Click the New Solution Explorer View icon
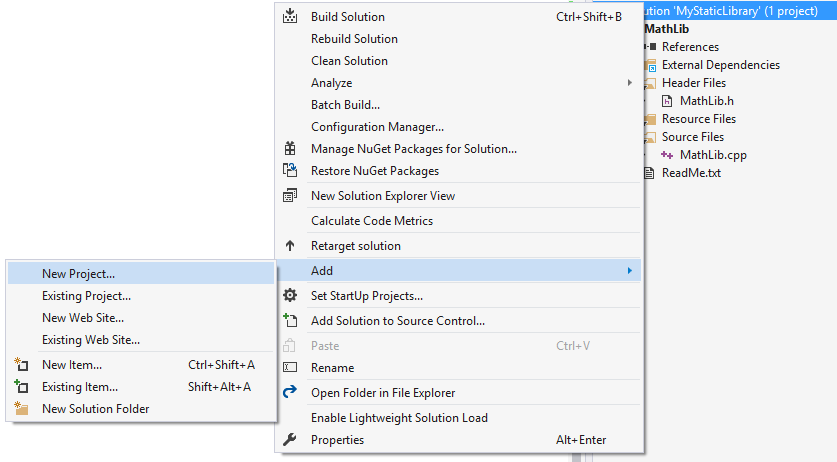 290,196
